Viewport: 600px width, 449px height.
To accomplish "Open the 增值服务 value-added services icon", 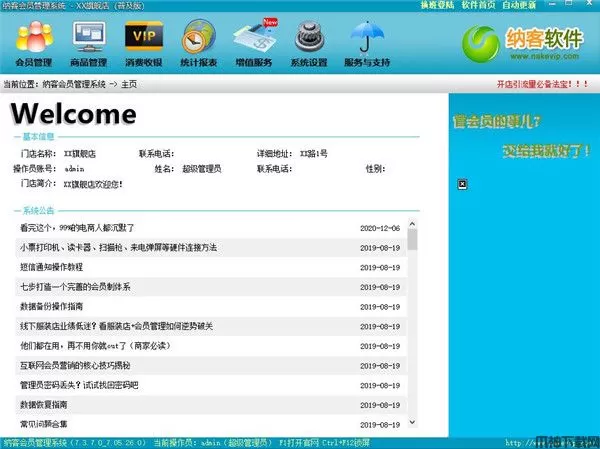I will point(254,43).
